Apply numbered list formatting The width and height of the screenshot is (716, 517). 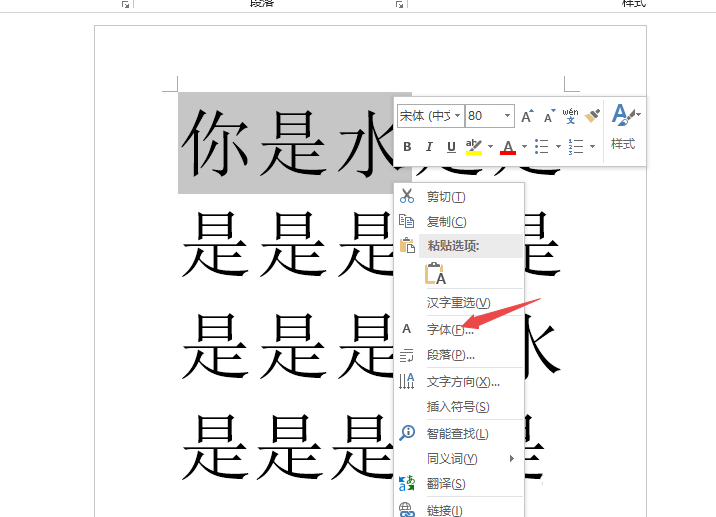[575, 147]
